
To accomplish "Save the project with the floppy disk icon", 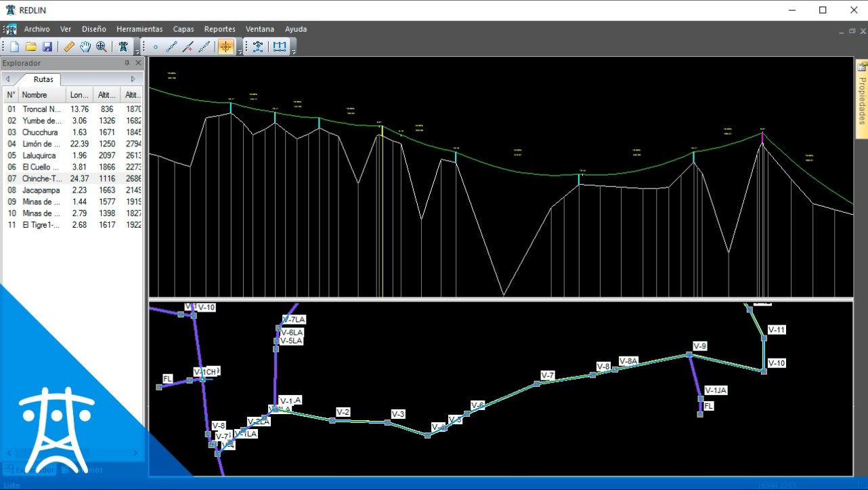I will pyautogui.click(x=47, y=47).
